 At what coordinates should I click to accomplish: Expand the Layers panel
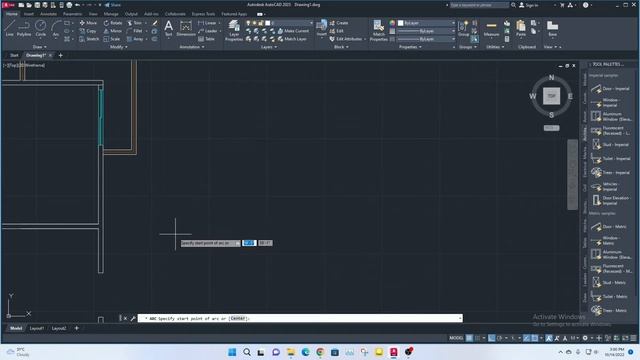click(269, 47)
